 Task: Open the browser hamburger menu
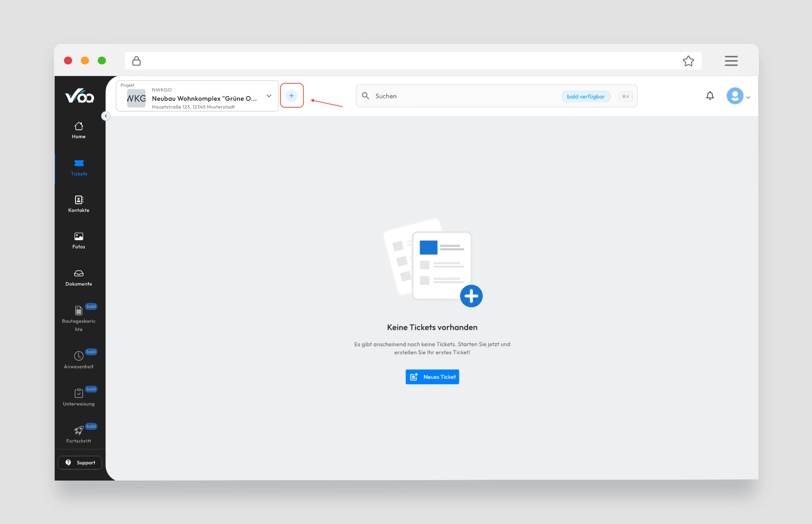click(731, 61)
